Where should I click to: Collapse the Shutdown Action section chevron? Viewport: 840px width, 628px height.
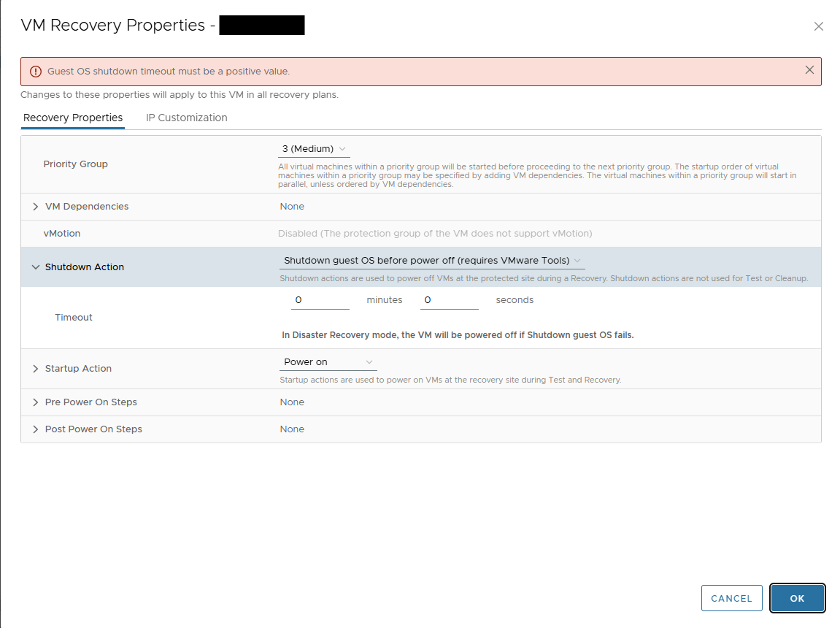click(35, 267)
